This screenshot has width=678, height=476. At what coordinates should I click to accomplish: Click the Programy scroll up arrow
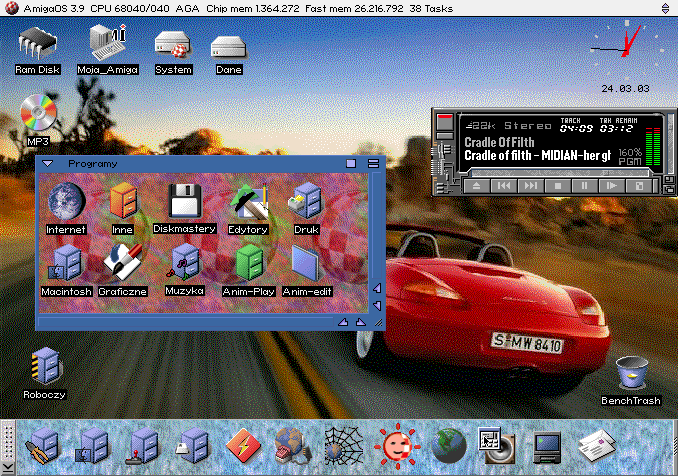(377, 288)
